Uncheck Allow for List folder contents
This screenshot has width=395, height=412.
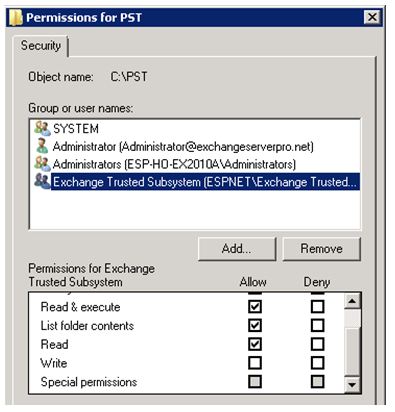tap(255, 325)
